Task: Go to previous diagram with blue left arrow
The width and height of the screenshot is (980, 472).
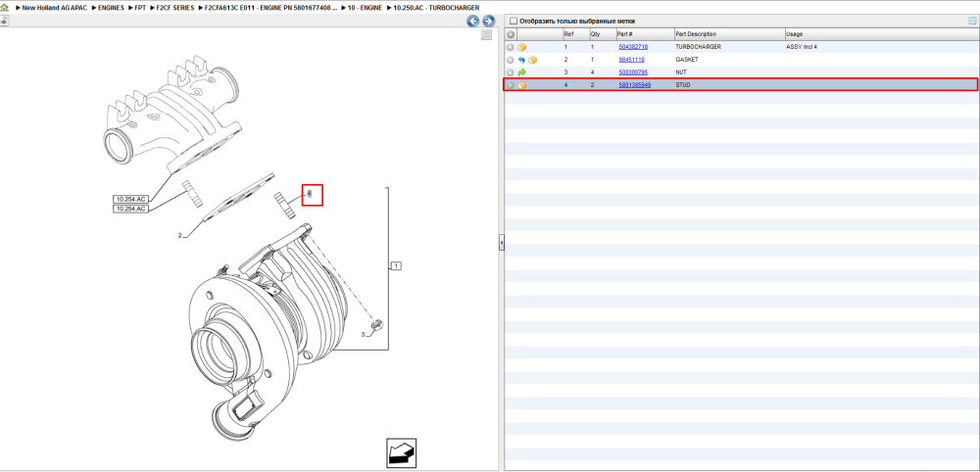Action: 473,22
